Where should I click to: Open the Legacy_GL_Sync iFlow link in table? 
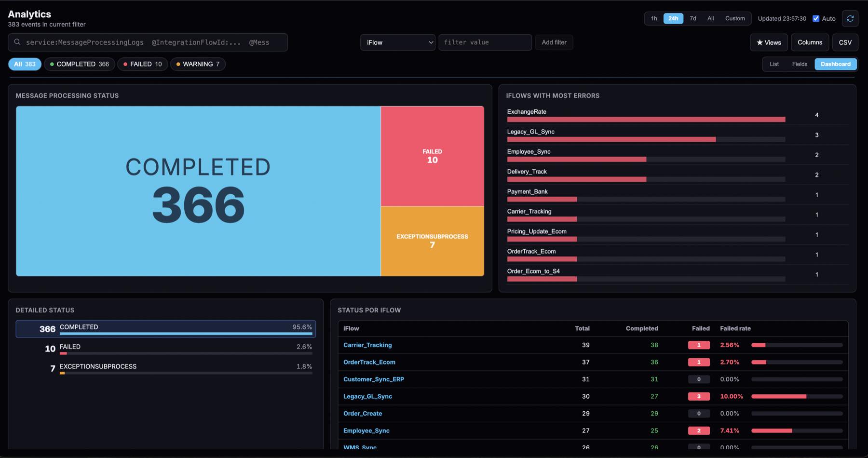(x=367, y=396)
